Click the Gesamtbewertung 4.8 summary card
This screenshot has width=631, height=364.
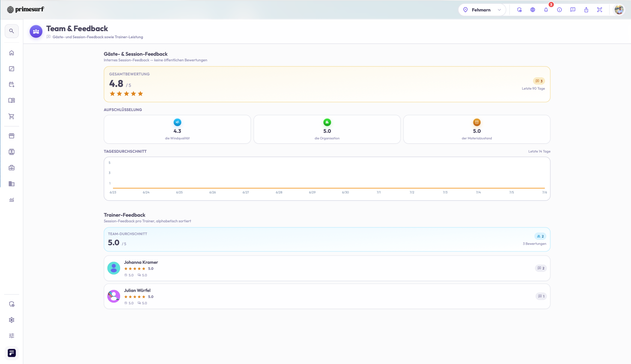pyautogui.click(x=327, y=84)
